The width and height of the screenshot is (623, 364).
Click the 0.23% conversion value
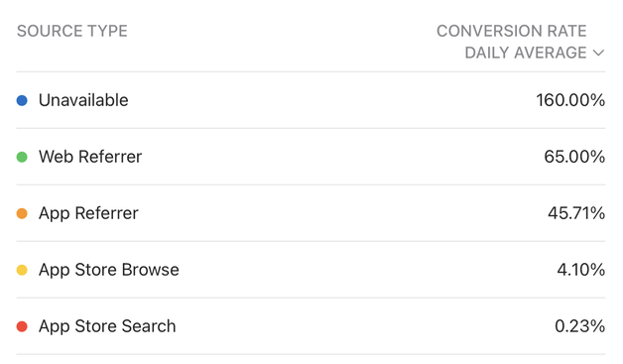coord(580,326)
